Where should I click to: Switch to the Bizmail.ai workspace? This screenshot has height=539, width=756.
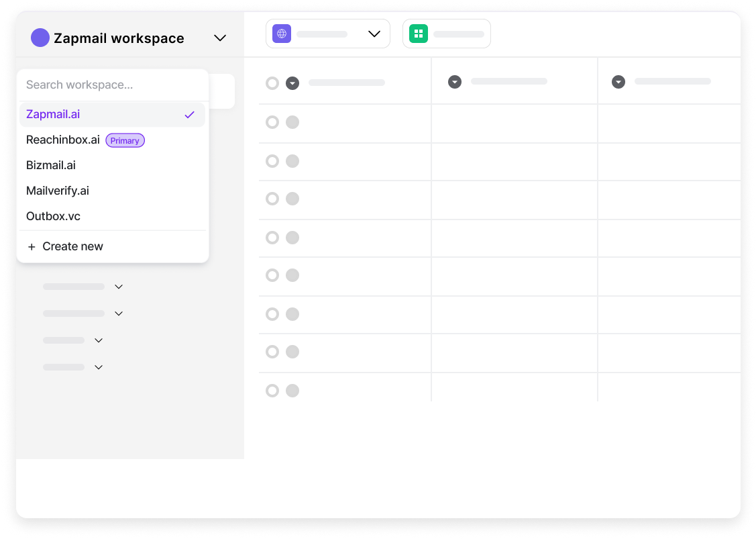pyautogui.click(x=112, y=166)
